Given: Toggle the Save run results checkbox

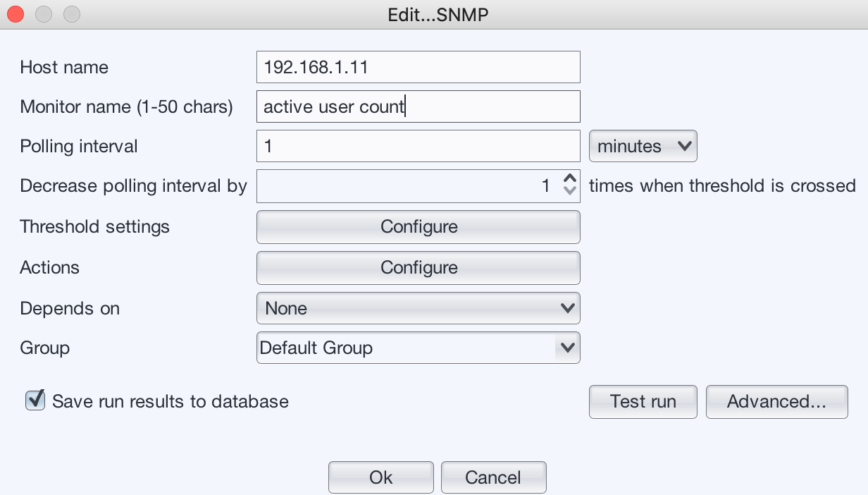Looking at the screenshot, I should (35, 401).
